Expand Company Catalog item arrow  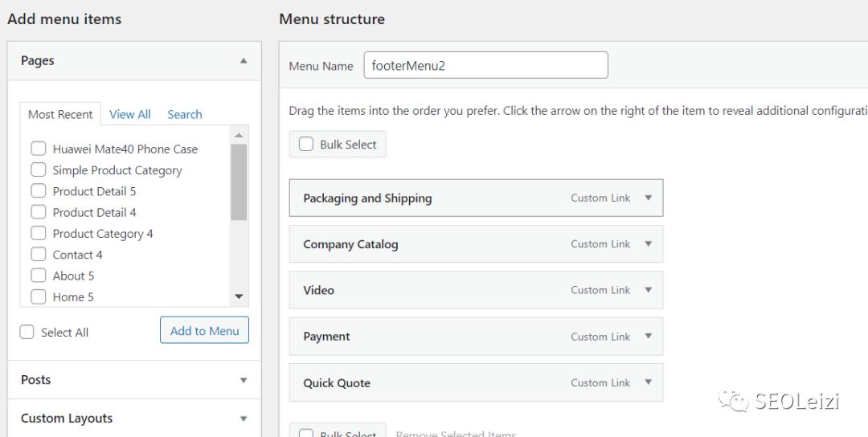tap(649, 244)
